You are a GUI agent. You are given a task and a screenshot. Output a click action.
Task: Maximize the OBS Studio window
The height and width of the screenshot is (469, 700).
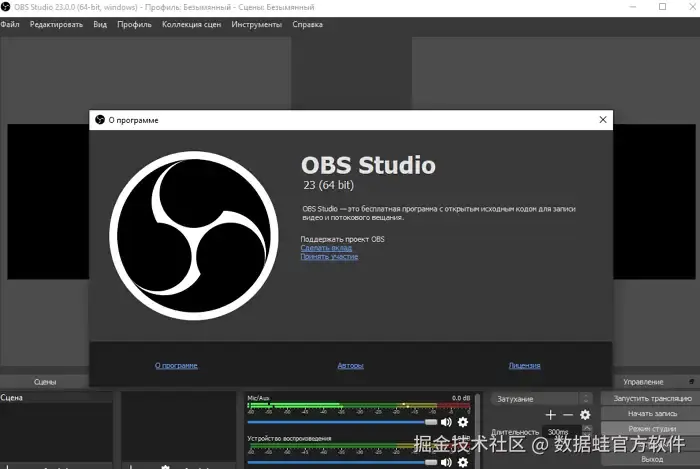662,7
